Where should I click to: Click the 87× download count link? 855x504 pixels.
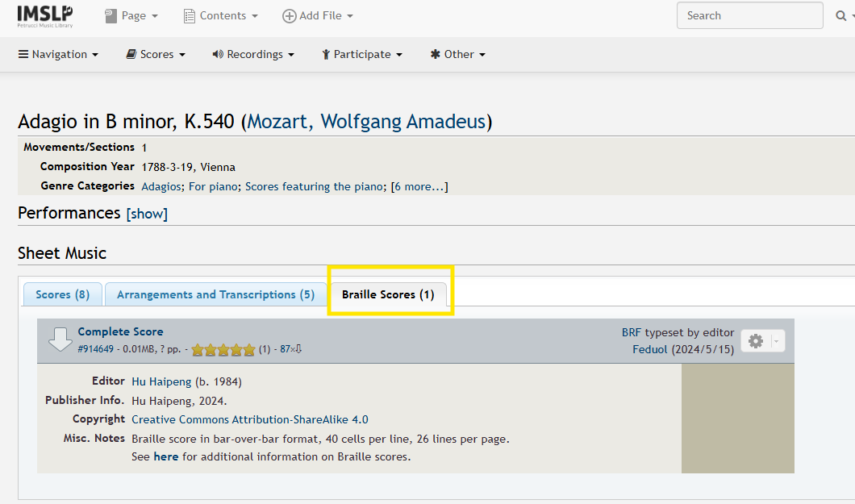click(290, 349)
